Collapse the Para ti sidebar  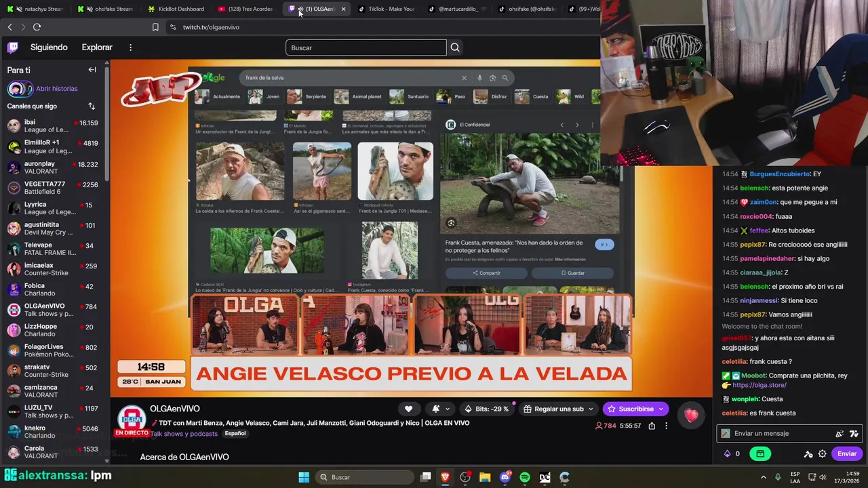click(92, 70)
